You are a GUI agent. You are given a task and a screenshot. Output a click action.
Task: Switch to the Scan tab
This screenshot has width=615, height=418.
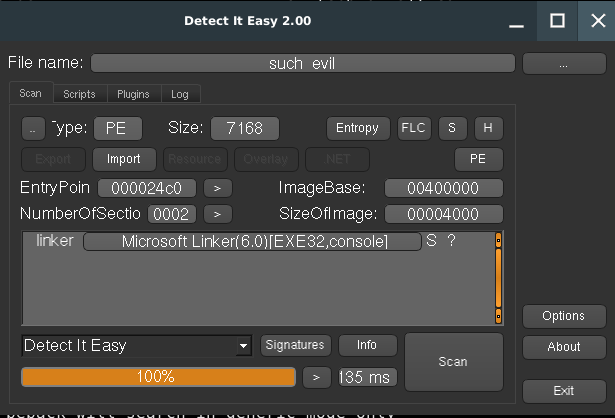pos(31,93)
